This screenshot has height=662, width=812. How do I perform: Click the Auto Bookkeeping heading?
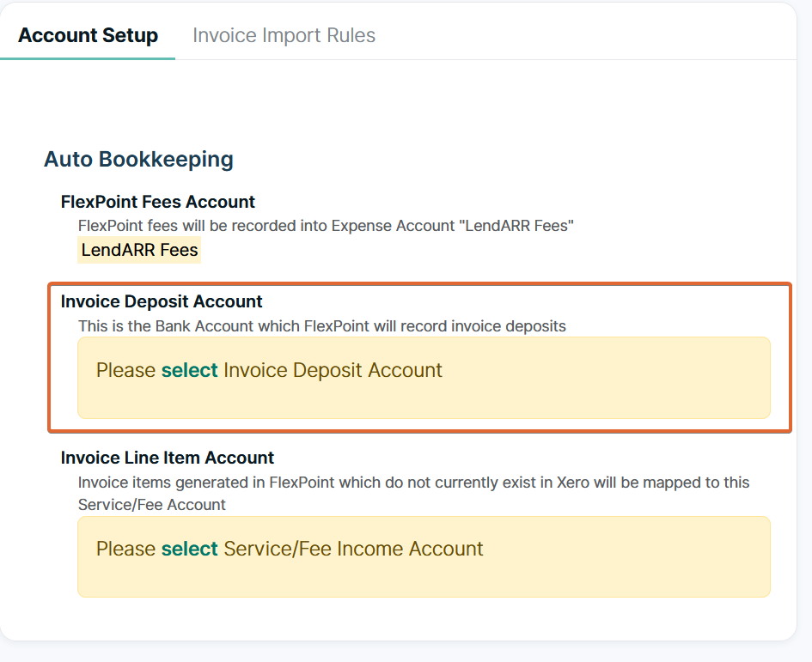click(x=138, y=160)
